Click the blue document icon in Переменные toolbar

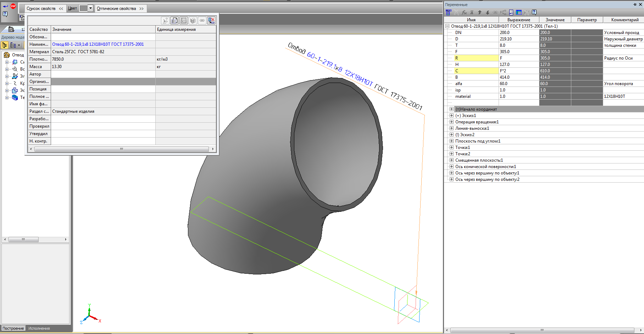(x=511, y=12)
